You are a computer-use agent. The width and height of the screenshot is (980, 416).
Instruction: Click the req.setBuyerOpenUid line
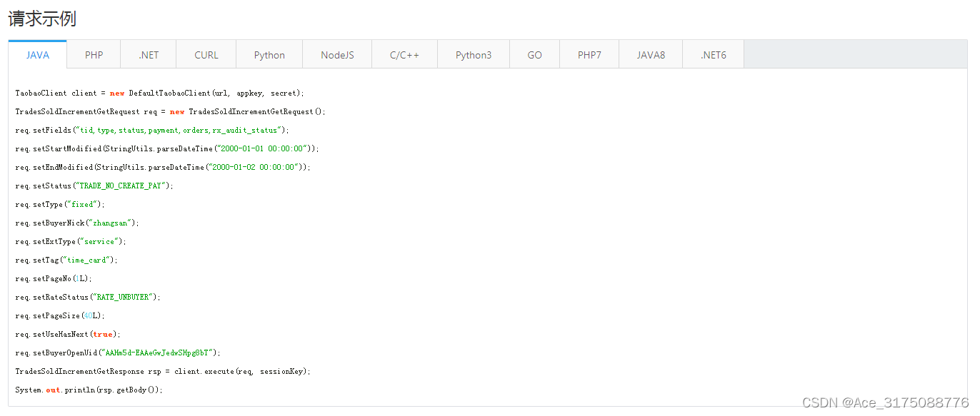118,352
